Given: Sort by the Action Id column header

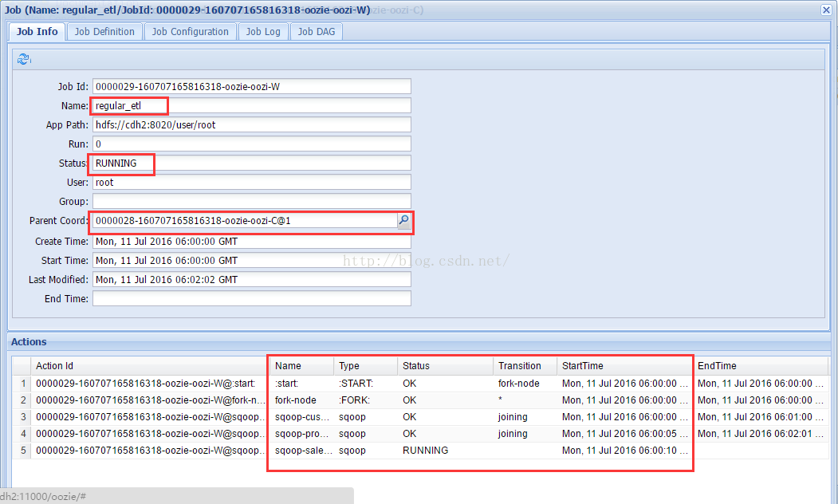Looking at the screenshot, I should (150, 365).
